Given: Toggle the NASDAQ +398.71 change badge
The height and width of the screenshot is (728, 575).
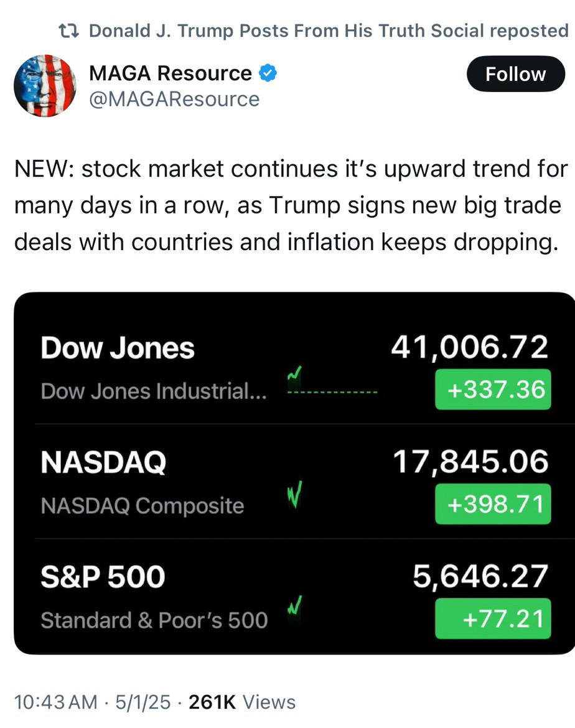Looking at the screenshot, I should point(493,504).
